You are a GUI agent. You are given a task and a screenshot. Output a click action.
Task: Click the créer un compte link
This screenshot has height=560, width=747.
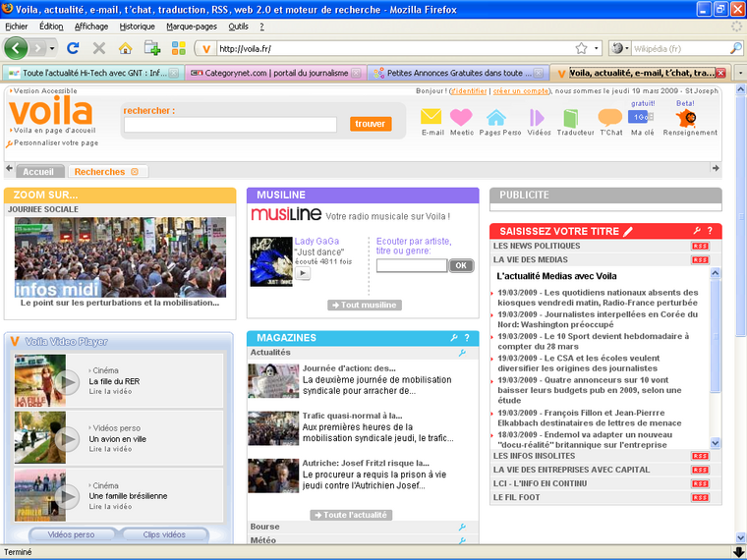click(521, 91)
